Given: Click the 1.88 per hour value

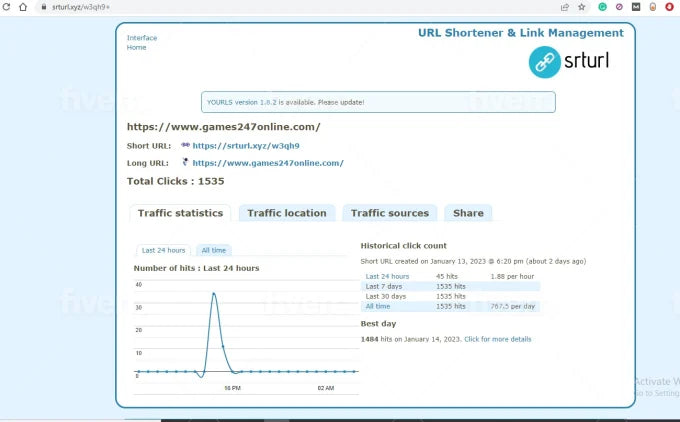Looking at the screenshot, I should click(512, 276).
